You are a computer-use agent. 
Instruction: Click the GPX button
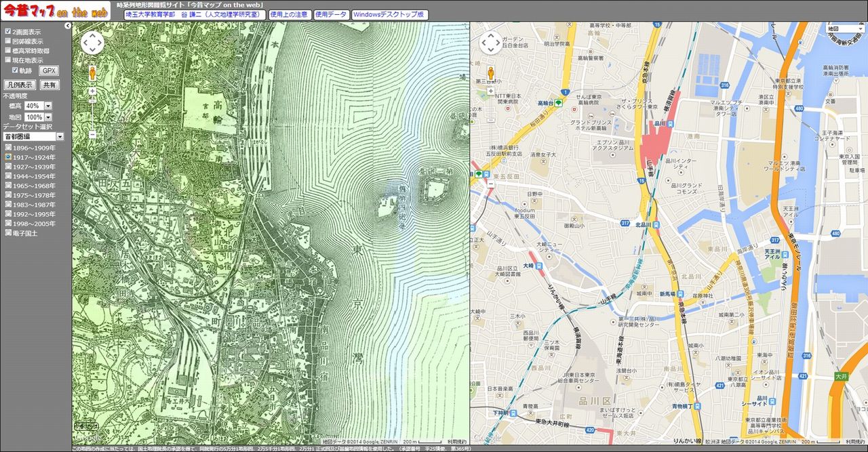click(x=48, y=70)
